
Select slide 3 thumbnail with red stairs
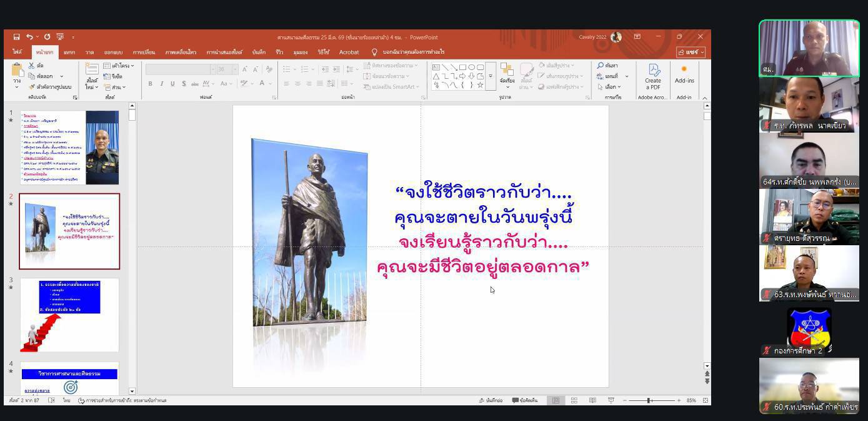(69, 315)
